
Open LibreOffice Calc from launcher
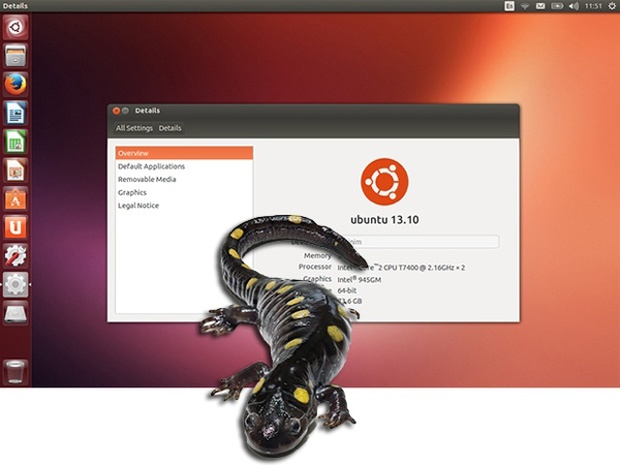tap(15, 142)
